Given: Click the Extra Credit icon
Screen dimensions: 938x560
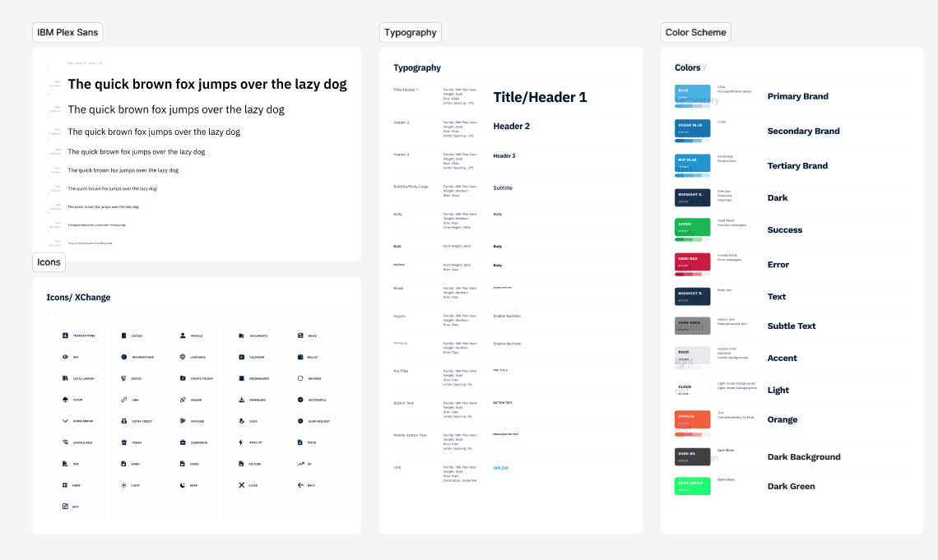Looking at the screenshot, I should pos(123,421).
